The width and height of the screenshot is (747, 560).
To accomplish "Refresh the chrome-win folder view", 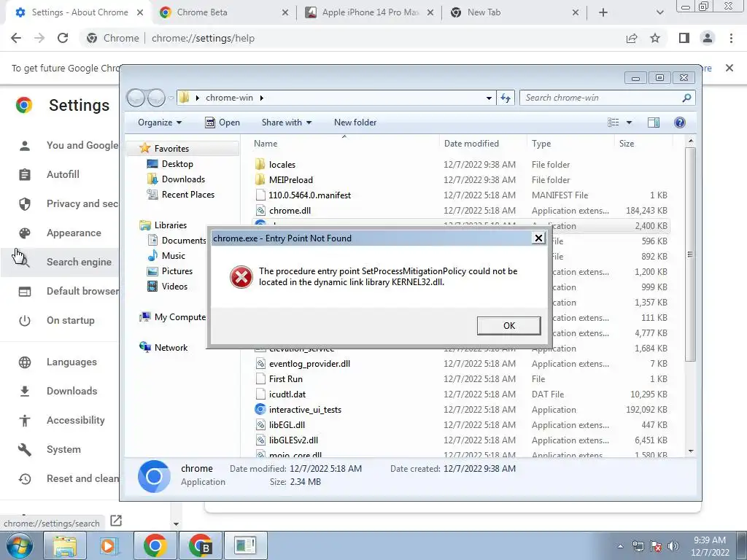I will (505, 98).
